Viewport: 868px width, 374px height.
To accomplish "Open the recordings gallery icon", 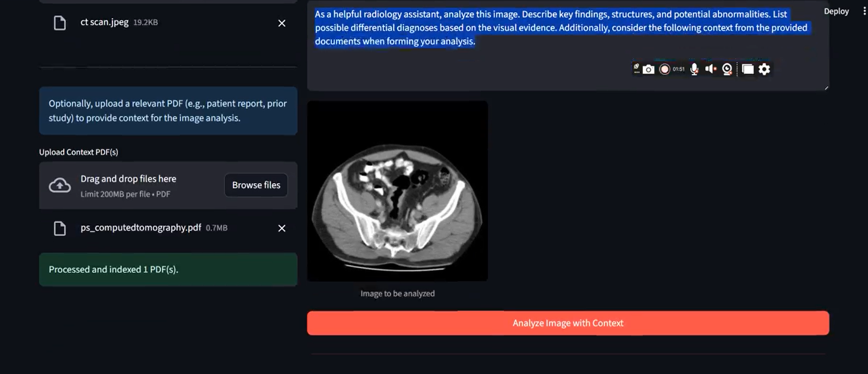I will coord(748,69).
